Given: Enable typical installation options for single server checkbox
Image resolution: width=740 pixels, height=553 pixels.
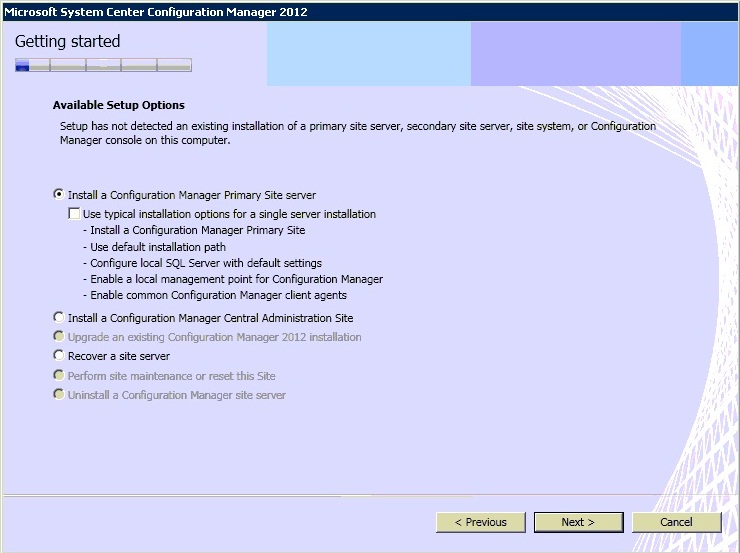Looking at the screenshot, I should [74, 214].
